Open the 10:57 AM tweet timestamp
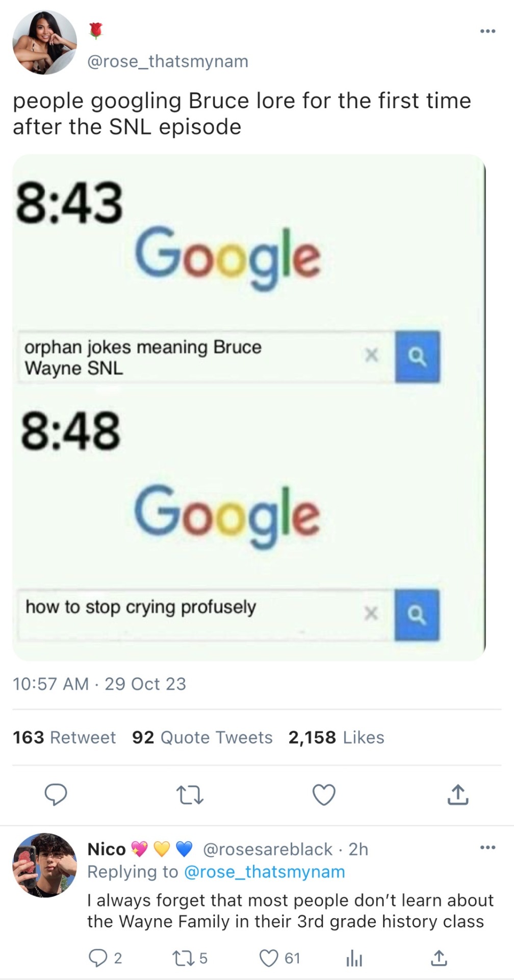This screenshot has height=980, width=514. tap(99, 684)
